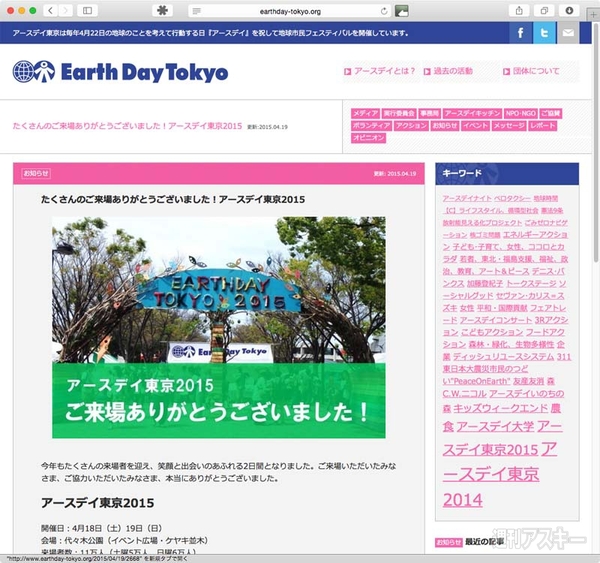The image size is (600, 563).
Task: Select the 実行委員会 category tag
Action: [399, 113]
